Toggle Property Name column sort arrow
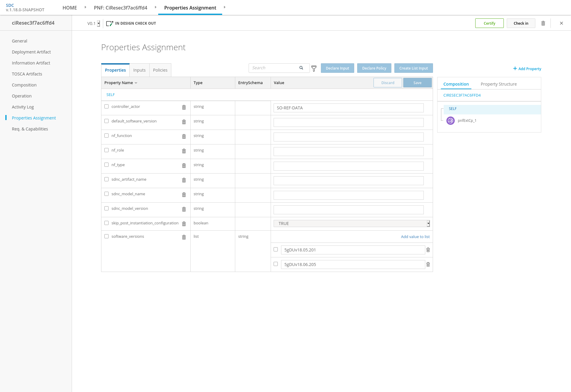The height and width of the screenshot is (392, 571). (x=136, y=83)
